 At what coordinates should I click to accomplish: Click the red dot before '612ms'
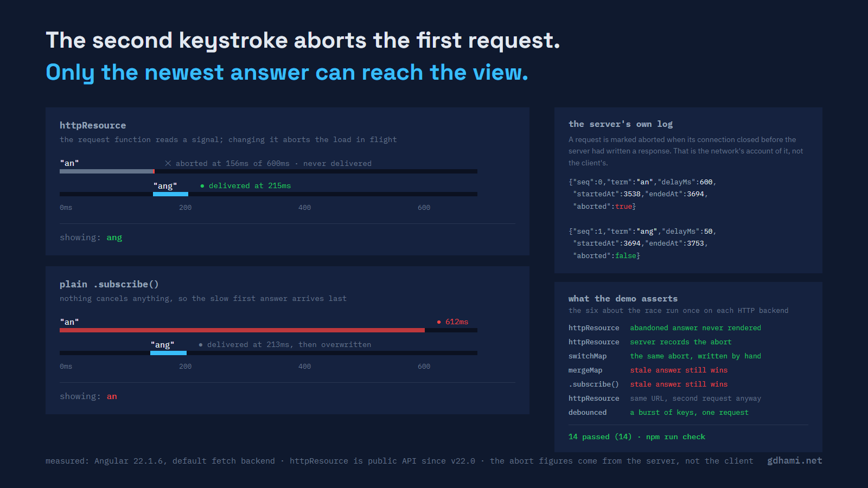[439, 322]
